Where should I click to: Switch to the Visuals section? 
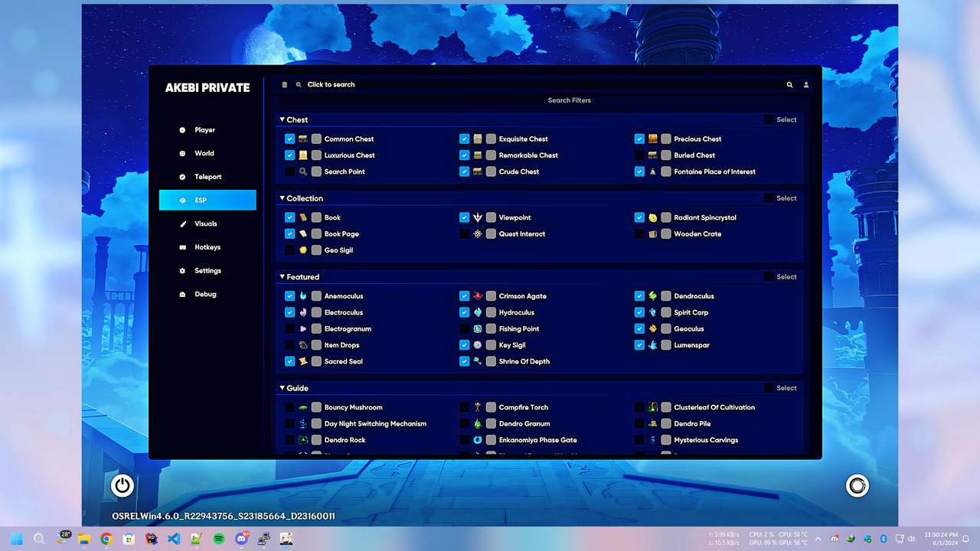click(x=207, y=223)
